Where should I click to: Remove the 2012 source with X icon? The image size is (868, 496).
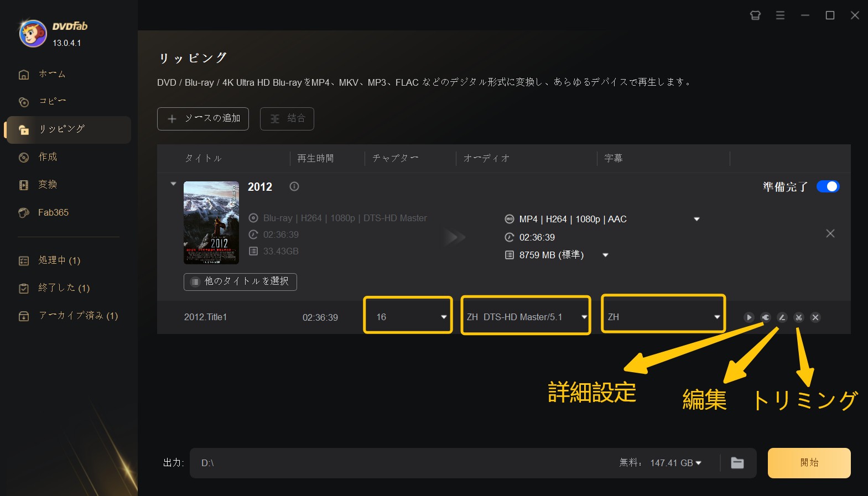tap(830, 233)
